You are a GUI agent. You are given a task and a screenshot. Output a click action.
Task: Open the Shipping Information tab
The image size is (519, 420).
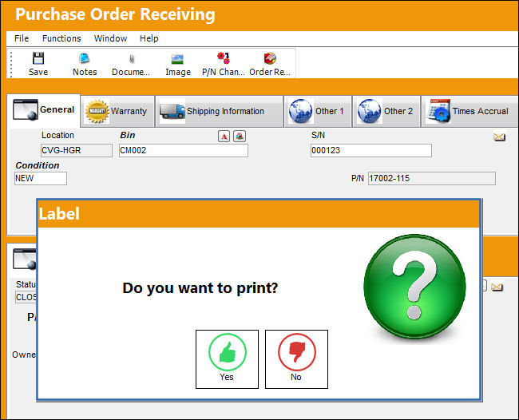click(219, 111)
